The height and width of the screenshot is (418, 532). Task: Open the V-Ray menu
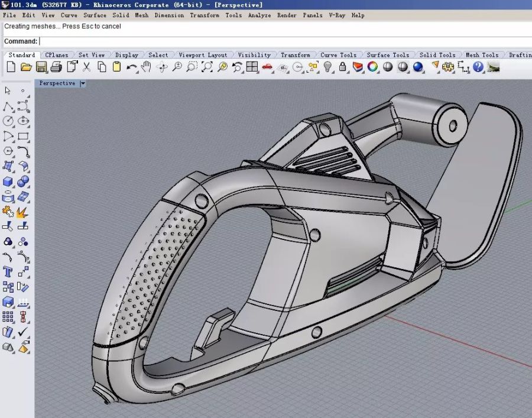(338, 15)
